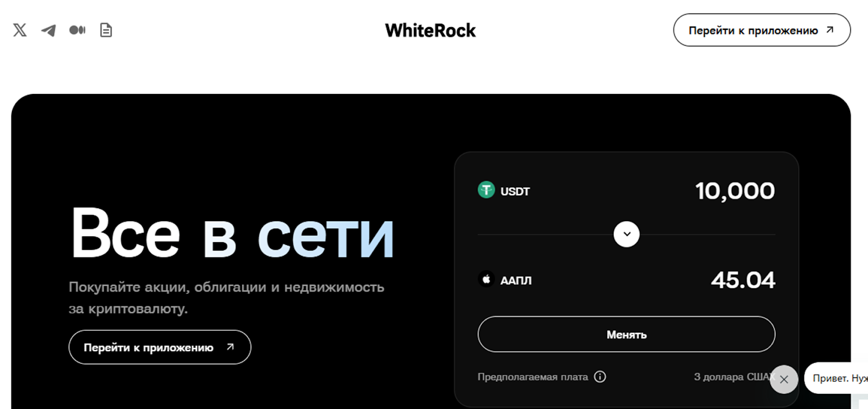Viewport: 868px width, 409px height.
Task: Click the "Все в сети" headline
Action: tap(232, 234)
